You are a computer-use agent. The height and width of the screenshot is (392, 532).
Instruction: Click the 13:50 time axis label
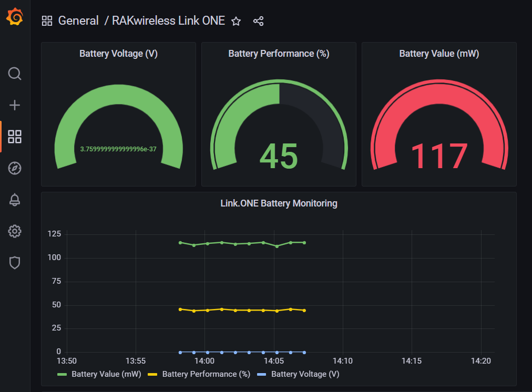pos(66,361)
